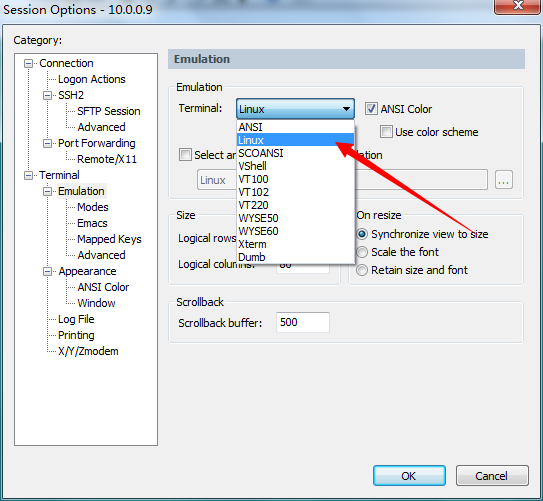
Task: Open Advanced under SSH2
Action: (x=101, y=127)
